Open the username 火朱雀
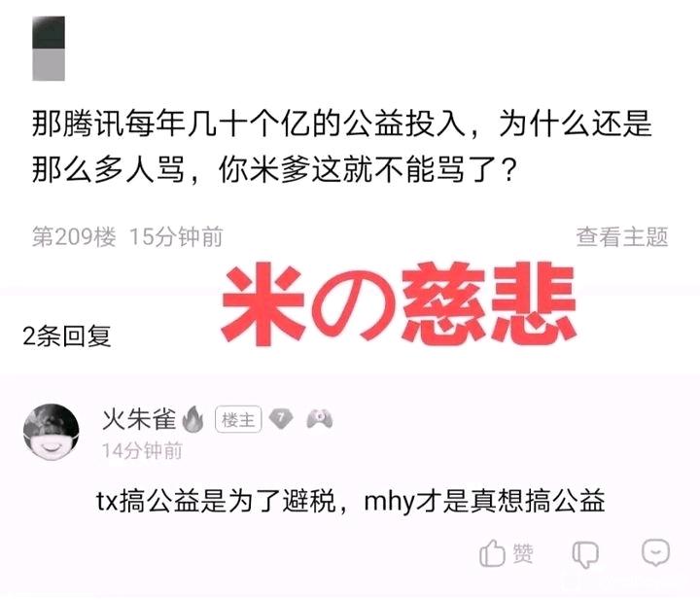 [x=139, y=419]
